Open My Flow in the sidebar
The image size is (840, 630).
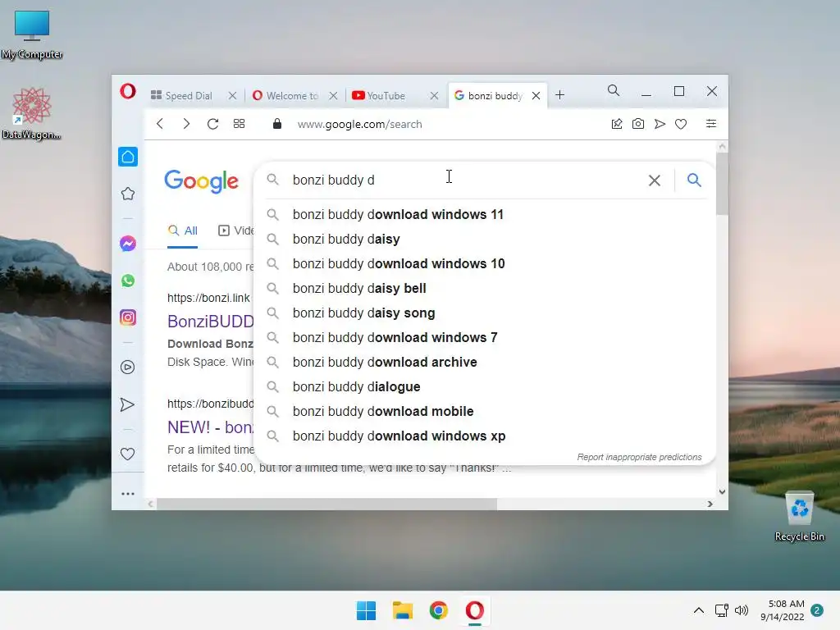[x=127, y=404]
